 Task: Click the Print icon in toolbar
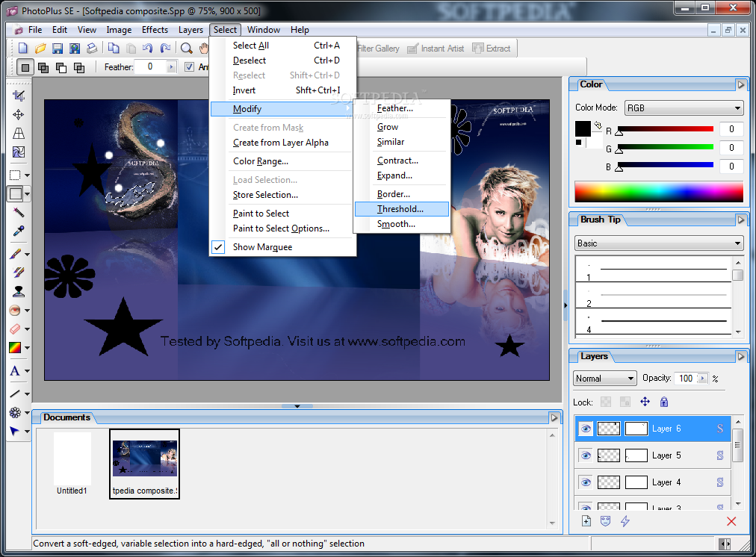tap(92, 49)
